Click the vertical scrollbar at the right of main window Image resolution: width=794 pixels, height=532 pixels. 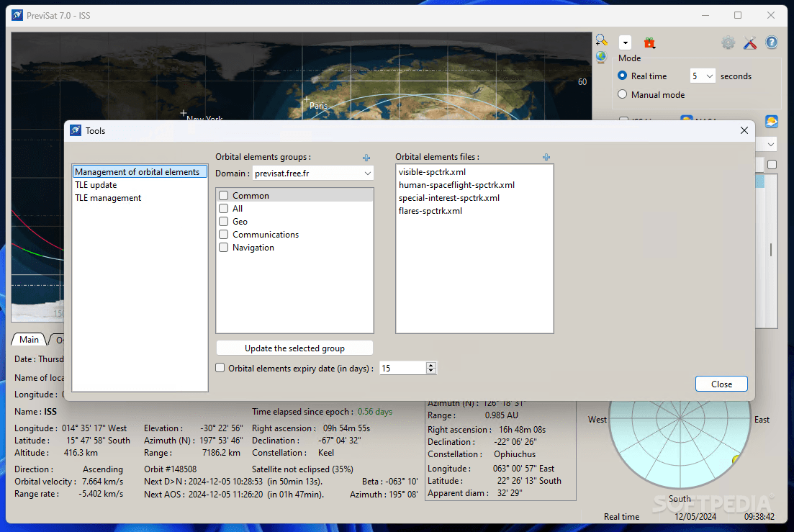point(771,250)
